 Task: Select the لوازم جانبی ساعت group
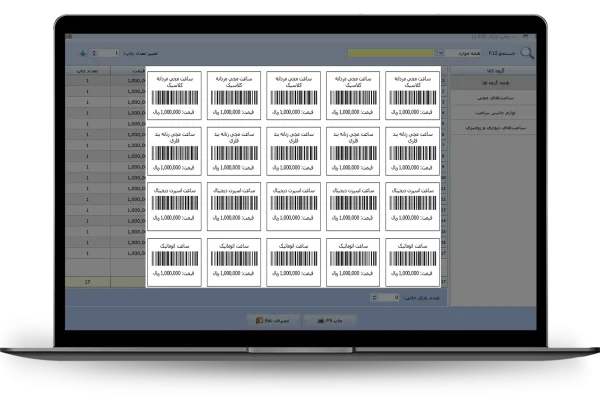click(494, 113)
